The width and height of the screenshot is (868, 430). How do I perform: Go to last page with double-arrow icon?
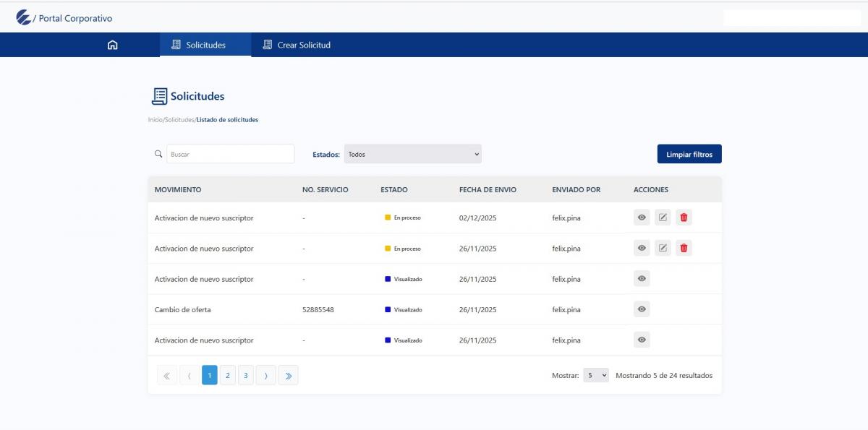click(288, 376)
